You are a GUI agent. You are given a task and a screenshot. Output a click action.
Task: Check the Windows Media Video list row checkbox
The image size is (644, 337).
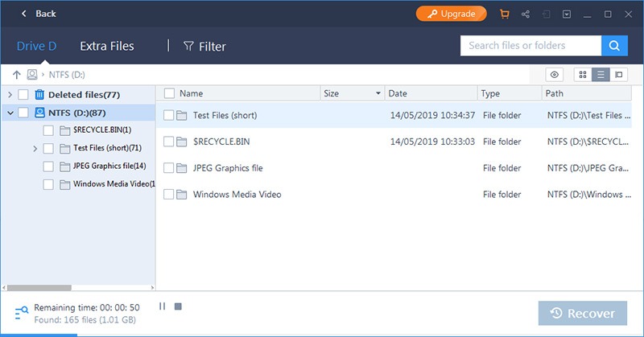pos(168,194)
